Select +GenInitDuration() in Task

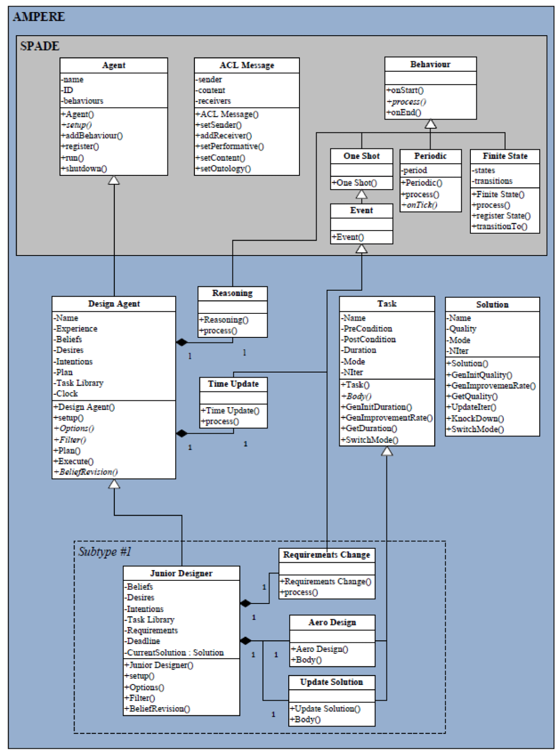pos(377,407)
